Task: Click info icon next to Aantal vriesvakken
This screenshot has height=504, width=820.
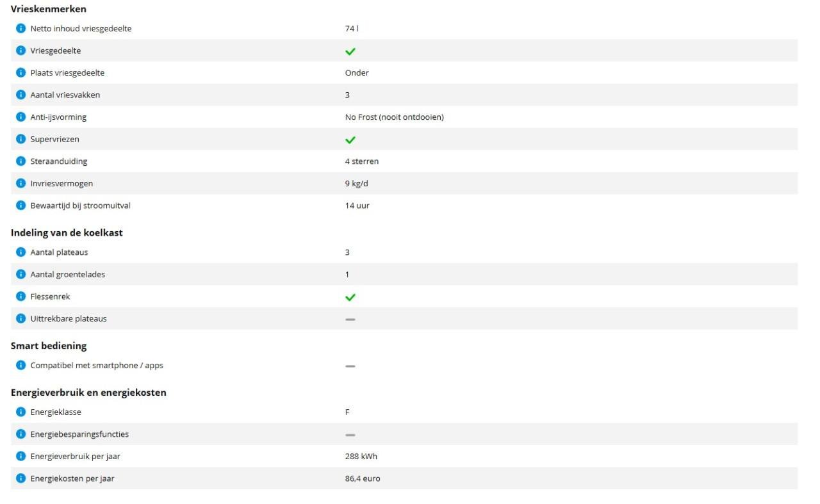Action: pos(20,95)
